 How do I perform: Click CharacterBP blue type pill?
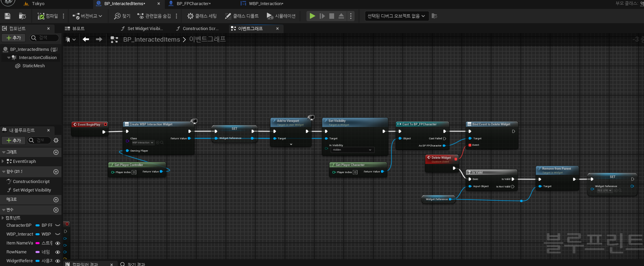click(38, 225)
